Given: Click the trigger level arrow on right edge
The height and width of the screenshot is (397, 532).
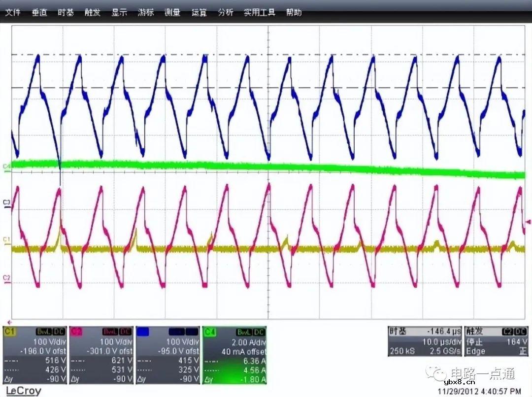Looking at the screenshot, I should point(529,222).
